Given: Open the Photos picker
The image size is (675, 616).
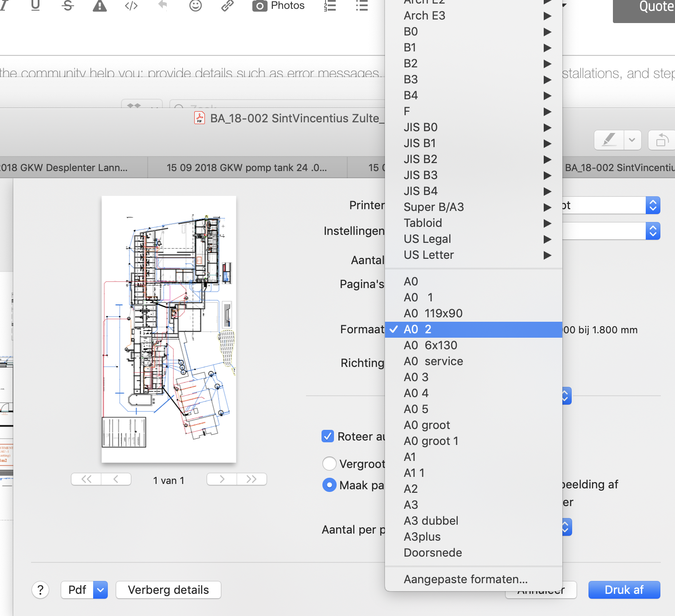Looking at the screenshot, I should (278, 6).
